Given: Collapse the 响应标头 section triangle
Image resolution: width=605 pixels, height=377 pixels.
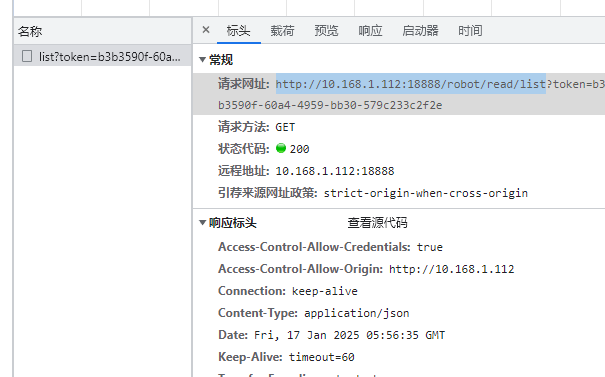Looking at the screenshot, I should point(202,223).
